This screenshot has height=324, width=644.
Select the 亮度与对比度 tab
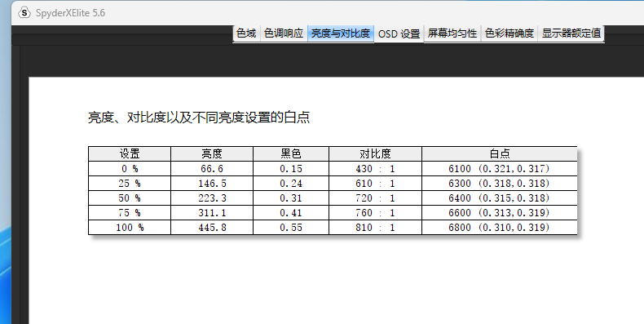tap(341, 33)
